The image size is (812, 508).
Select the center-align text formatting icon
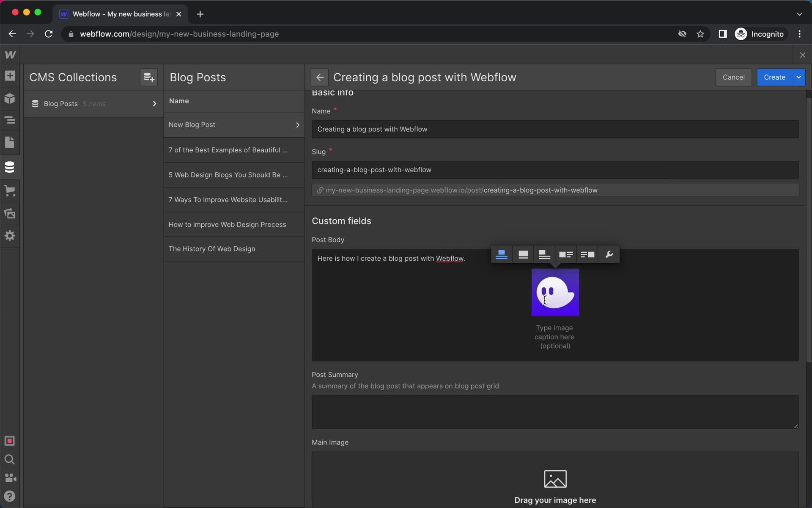coord(523,254)
